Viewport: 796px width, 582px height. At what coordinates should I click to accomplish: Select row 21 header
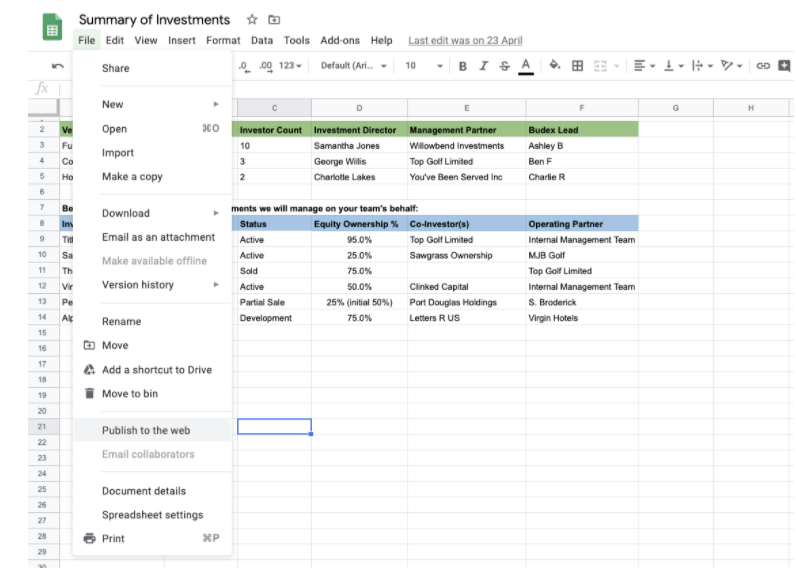pos(43,427)
